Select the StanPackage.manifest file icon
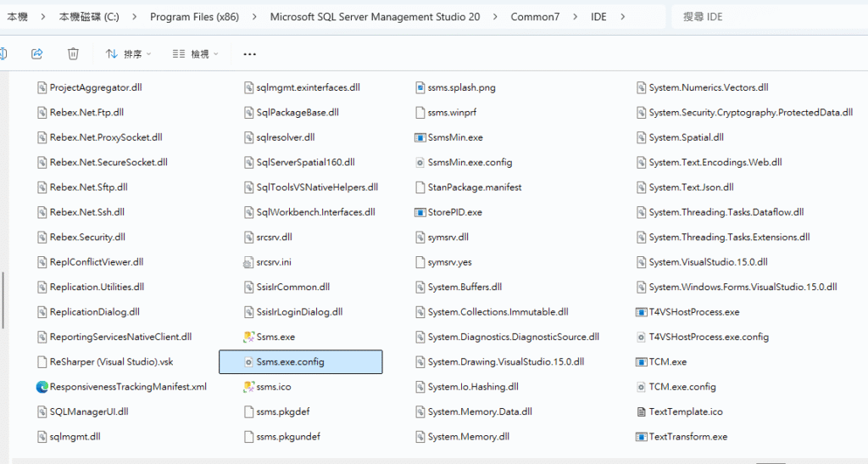Image resolution: width=868 pixels, height=464 pixels. 420,187
